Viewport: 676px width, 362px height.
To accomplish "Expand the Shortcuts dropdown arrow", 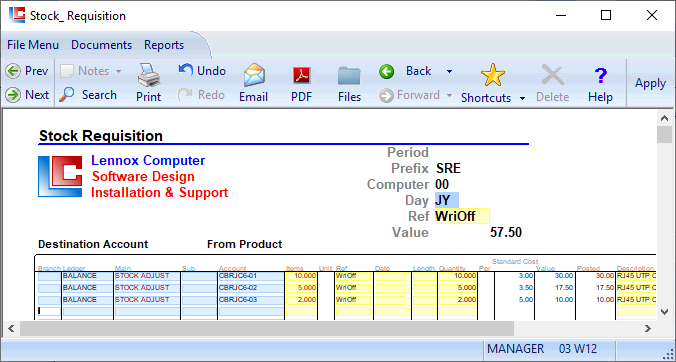I will pyautogui.click(x=523, y=98).
